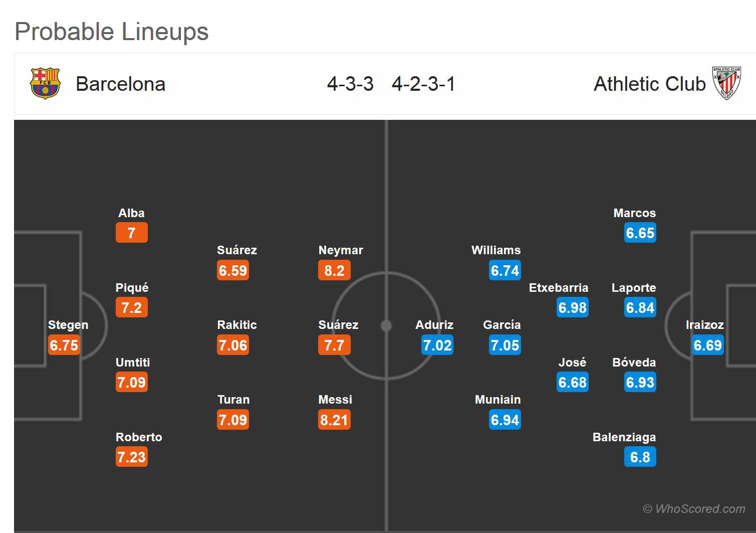Click the WhoScored.com watermark
This screenshot has width=756, height=533.
[x=694, y=508]
